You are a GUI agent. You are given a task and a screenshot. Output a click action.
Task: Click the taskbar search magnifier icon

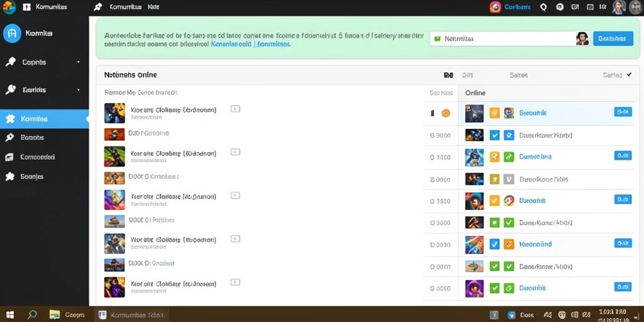pos(32,315)
